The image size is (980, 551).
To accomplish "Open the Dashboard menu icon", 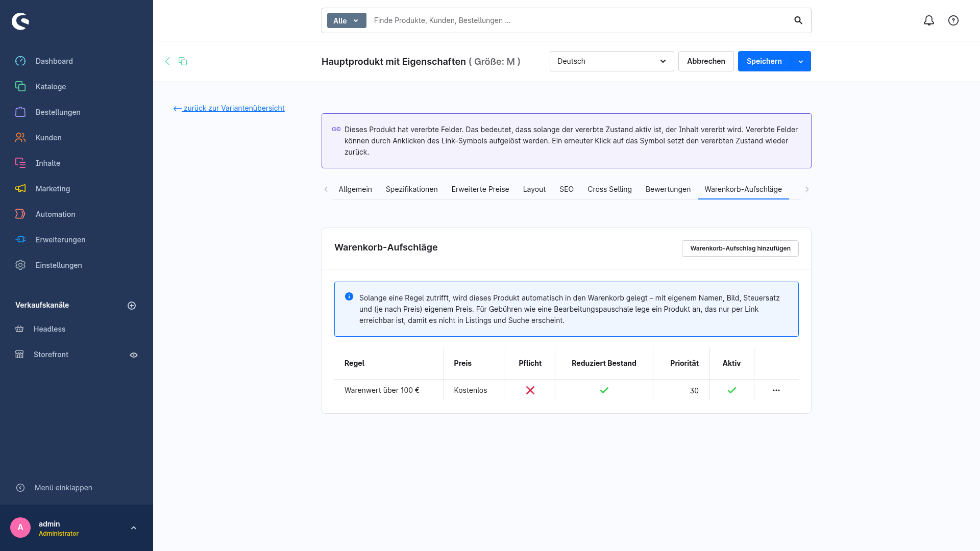I will [x=20, y=61].
